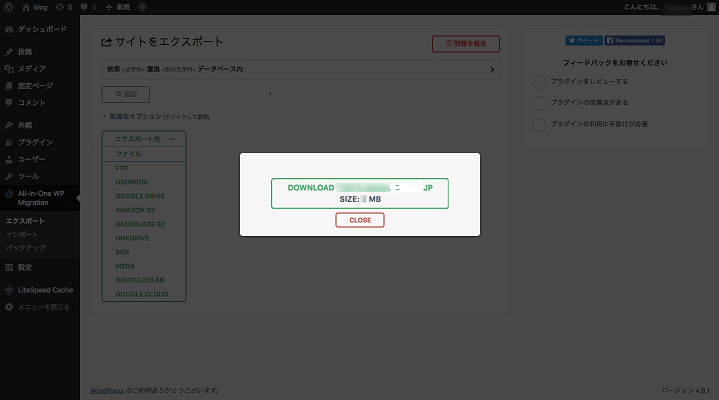Open the WordPress footer link
Viewport: 719px width, 400px height.
click(x=107, y=390)
